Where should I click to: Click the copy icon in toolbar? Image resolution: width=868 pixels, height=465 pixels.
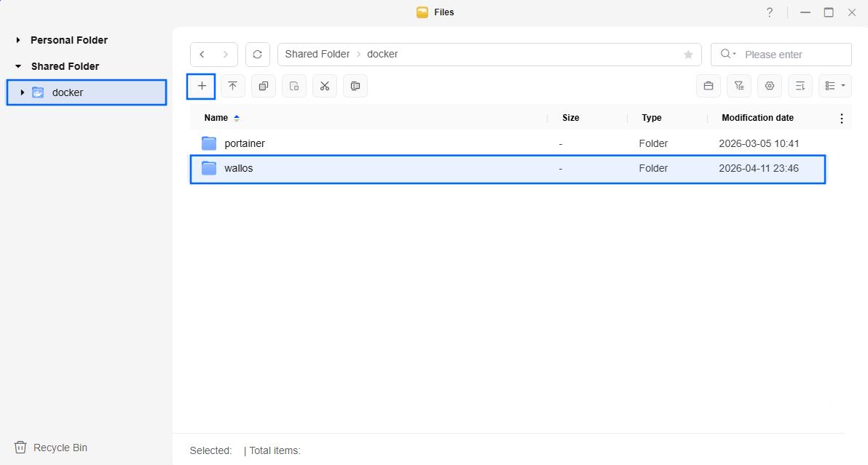click(x=263, y=86)
